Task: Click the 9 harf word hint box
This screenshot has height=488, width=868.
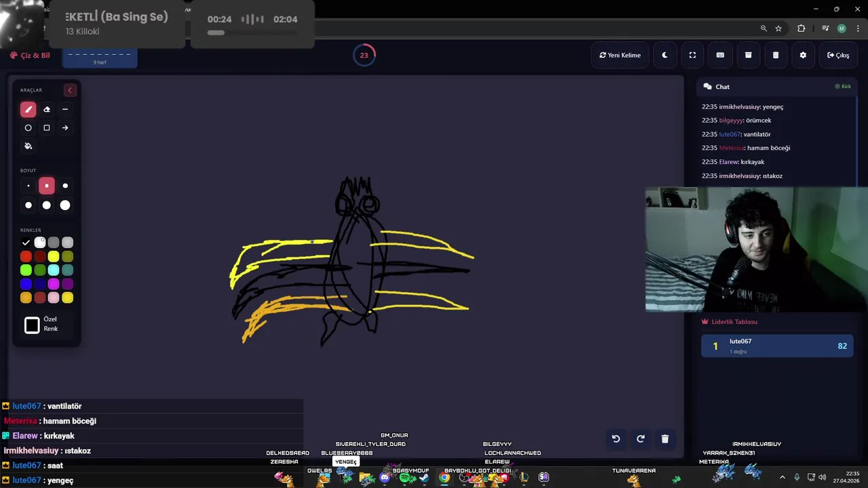Action: (100, 57)
